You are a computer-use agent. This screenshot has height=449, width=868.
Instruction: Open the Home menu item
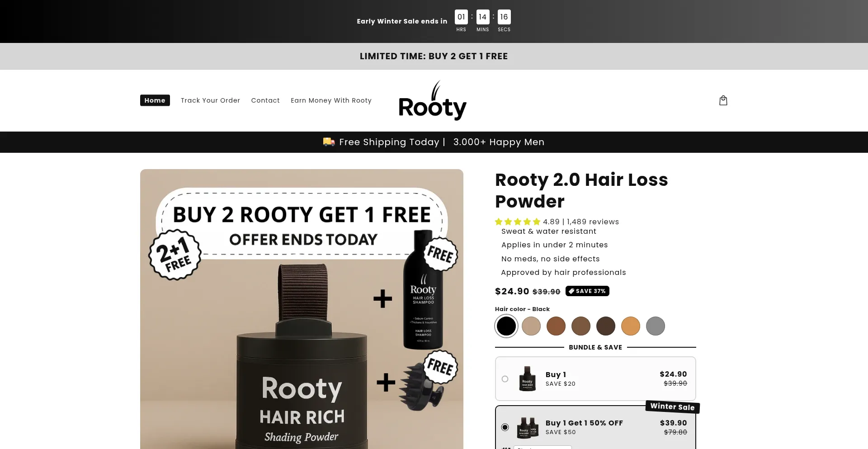point(155,100)
